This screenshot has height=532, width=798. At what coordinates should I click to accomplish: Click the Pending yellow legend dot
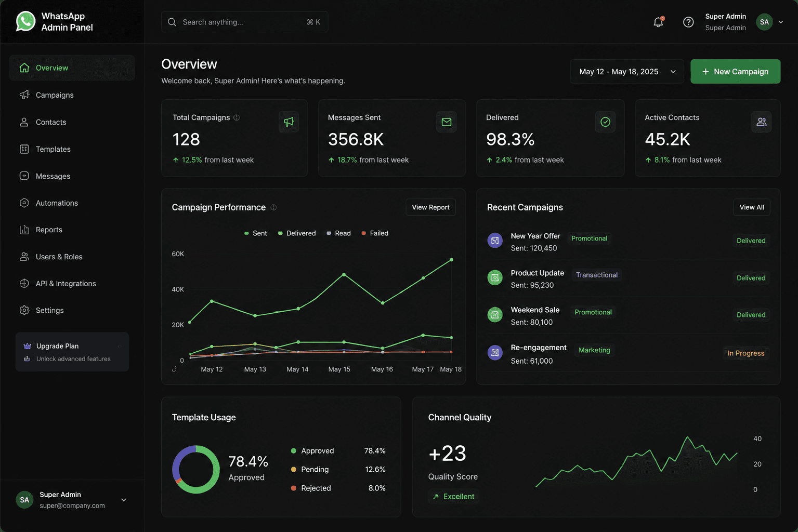[293, 469]
